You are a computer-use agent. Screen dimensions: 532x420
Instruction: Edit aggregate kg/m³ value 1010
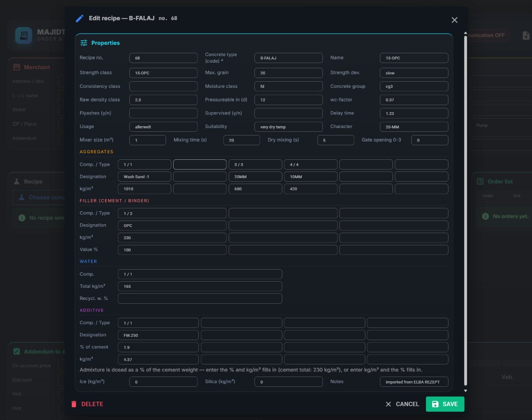[144, 189]
